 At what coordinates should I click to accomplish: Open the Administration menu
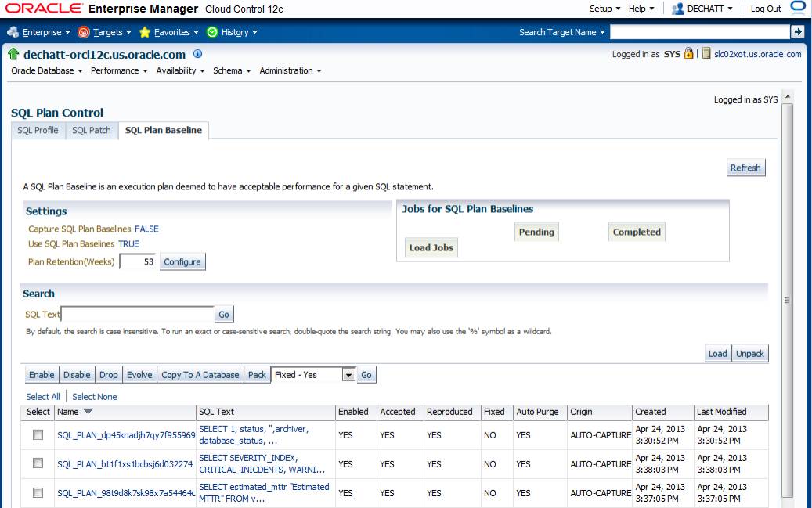click(290, 70)
